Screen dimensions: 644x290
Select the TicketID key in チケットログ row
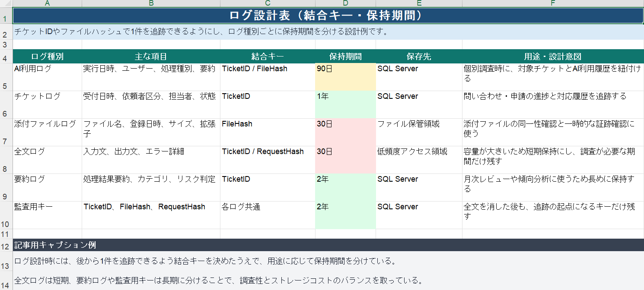[x=268, y=105]
